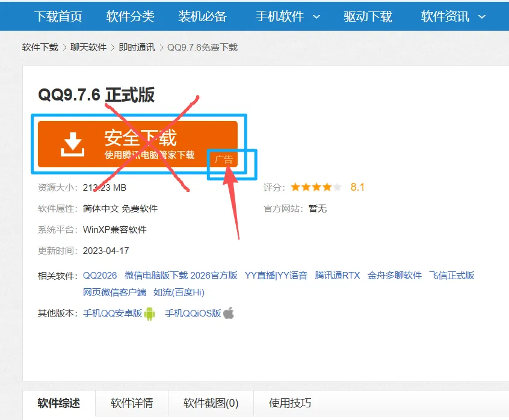Viewport: 509px width, 420px height.
Task: Click the Apple logo icon
Action: (x=229, y=313)
